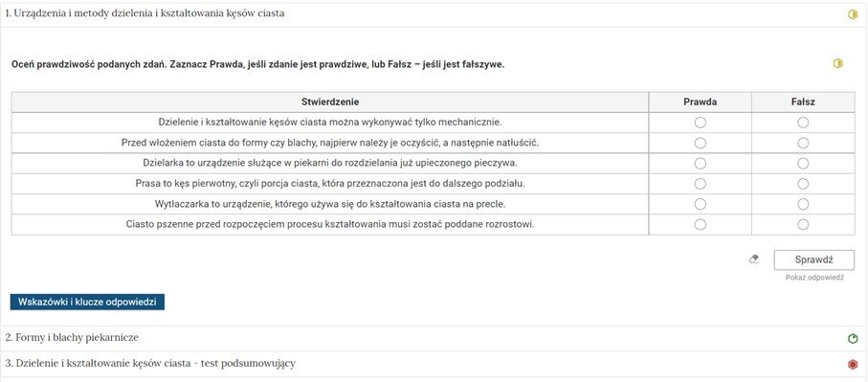Expand section 2 Formy i blachy piekarnicze
The image size is (868, 382).
tap(434, 338)
